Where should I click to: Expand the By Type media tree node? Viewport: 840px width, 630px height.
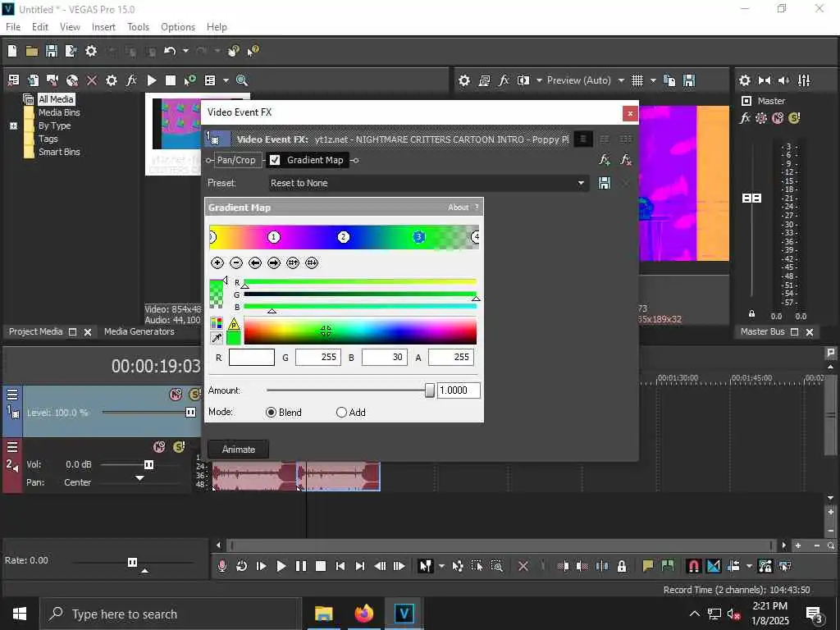coord(13,126)
